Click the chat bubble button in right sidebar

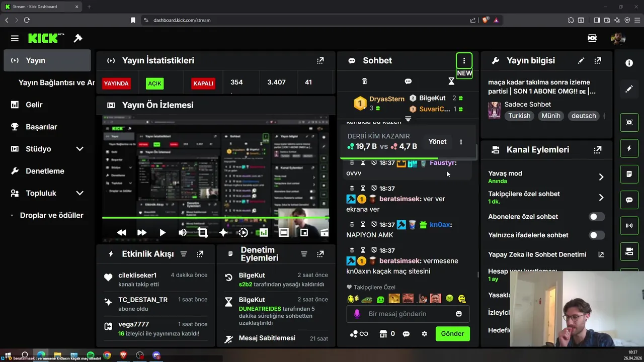[629, 200]
